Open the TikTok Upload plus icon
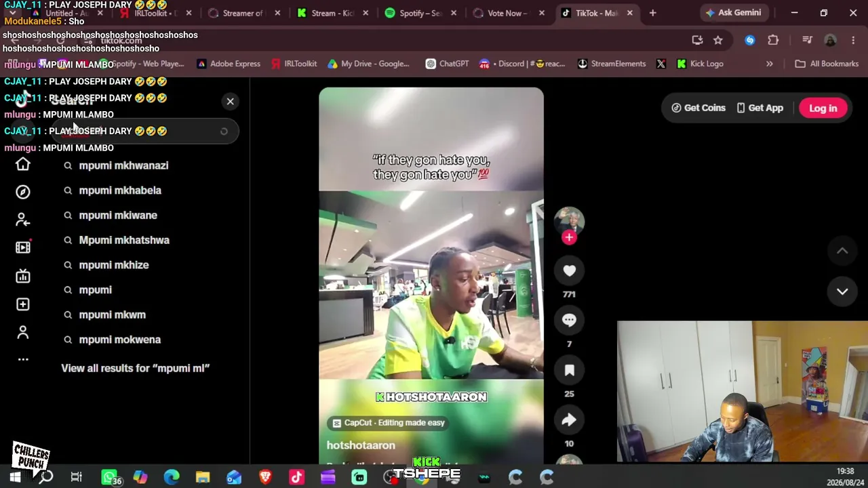868x488 pixels. [23, 304]
